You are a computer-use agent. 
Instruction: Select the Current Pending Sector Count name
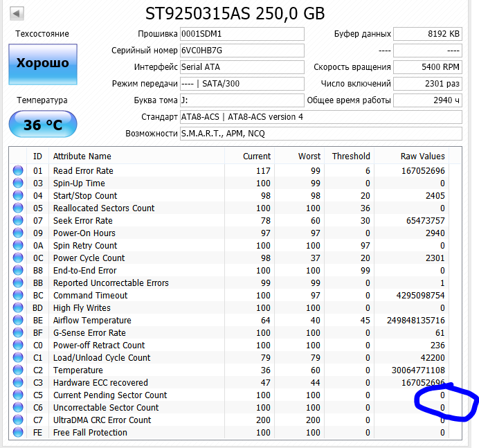click(110, 395)
